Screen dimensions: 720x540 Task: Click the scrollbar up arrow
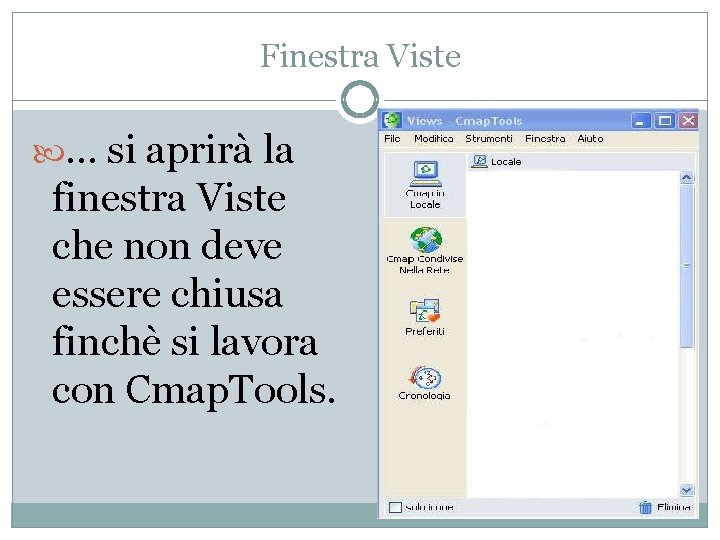pyautogui.click(x=686, y=178)
